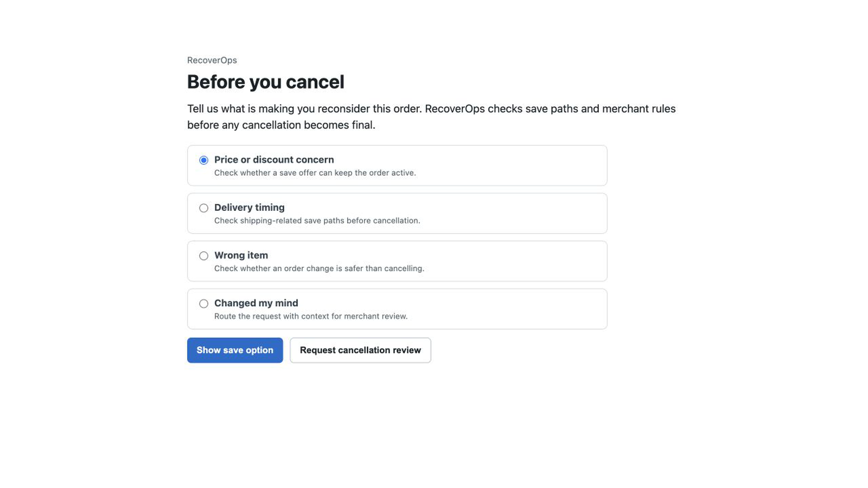The width and height of the screenshot is (868, 488).
Task: Click blank space inside Wrong item card
Action: pos(515,261)
